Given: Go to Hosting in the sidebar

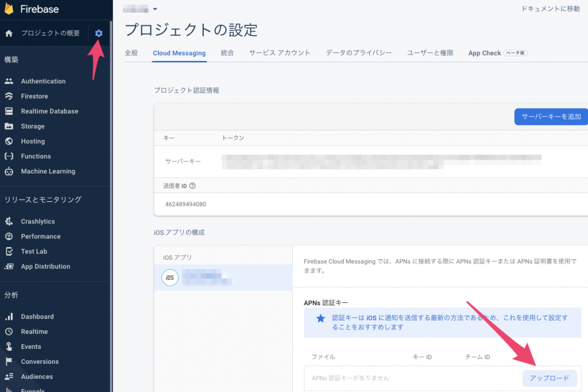Looking at the screenshot, I should coord(33,141).
